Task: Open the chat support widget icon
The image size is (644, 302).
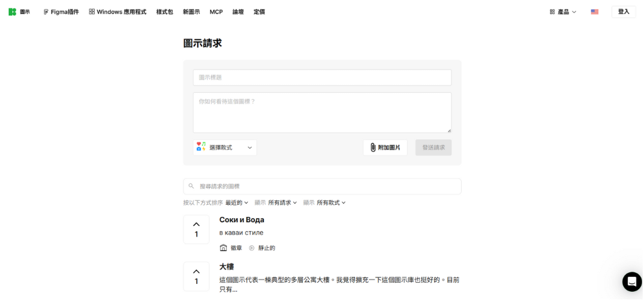Action: click(632, 281)
